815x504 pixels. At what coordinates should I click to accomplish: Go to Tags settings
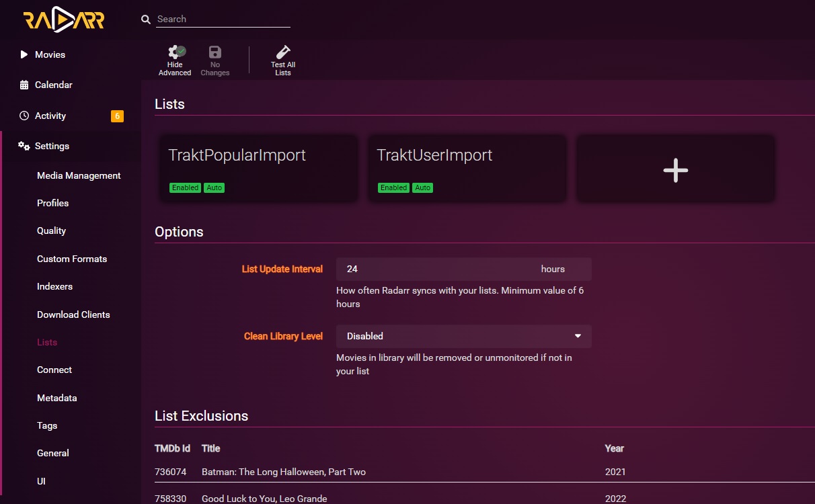pos(47,425)
